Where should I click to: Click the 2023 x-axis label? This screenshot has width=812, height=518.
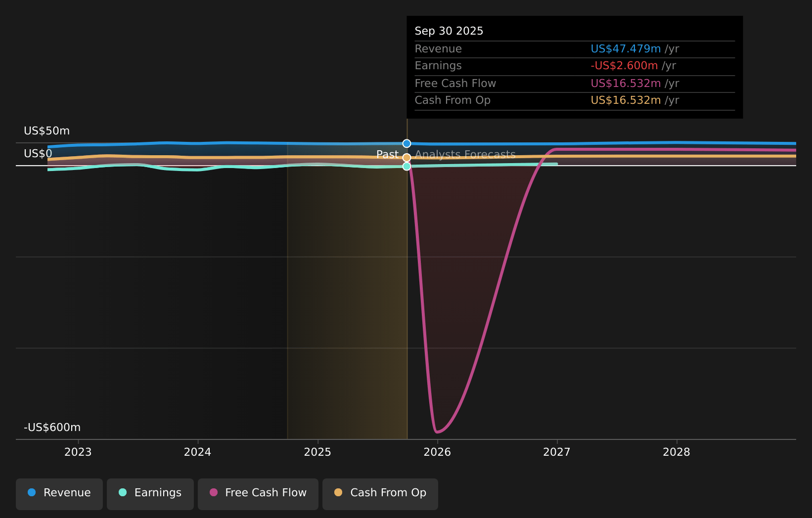click(78, 452)
